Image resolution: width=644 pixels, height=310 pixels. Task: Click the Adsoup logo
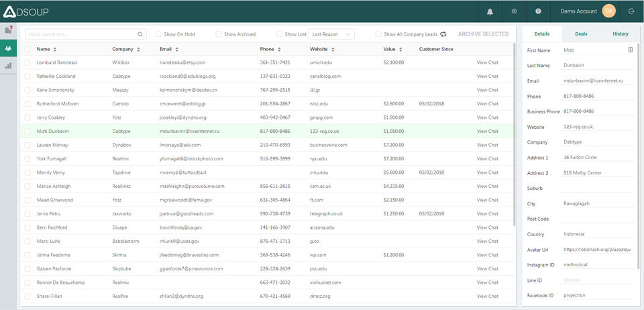26,12
